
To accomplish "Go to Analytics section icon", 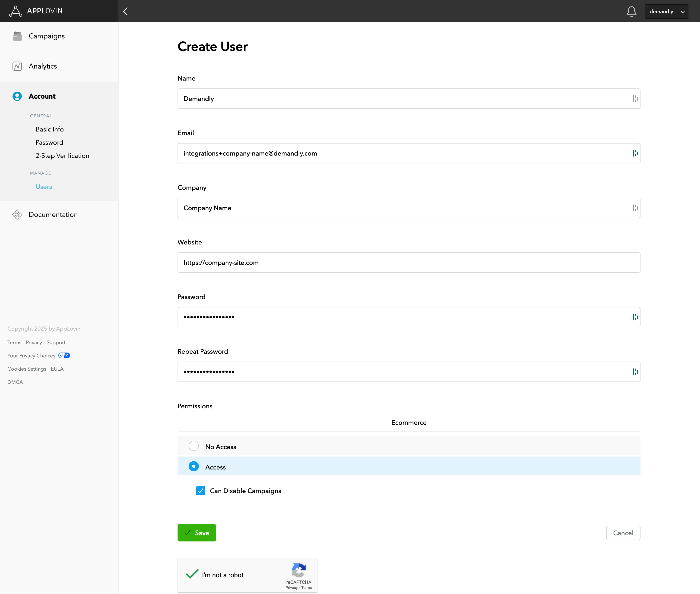I will (17, 66).
